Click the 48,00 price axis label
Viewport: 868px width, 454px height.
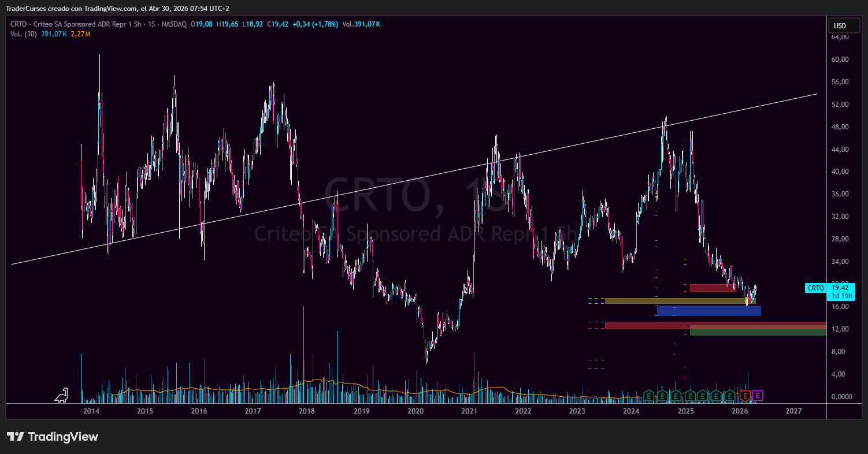(x=841, y=127)
